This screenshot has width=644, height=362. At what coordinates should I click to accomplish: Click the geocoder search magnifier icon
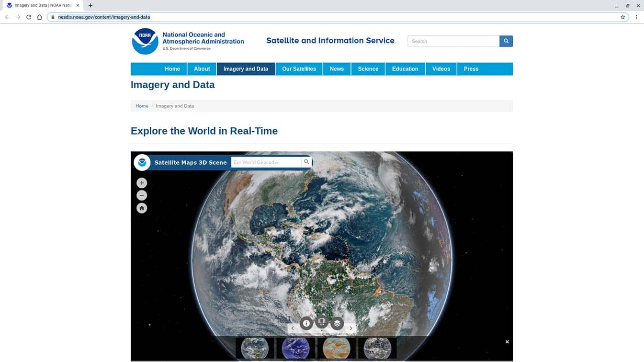click(x=306, y=162)
